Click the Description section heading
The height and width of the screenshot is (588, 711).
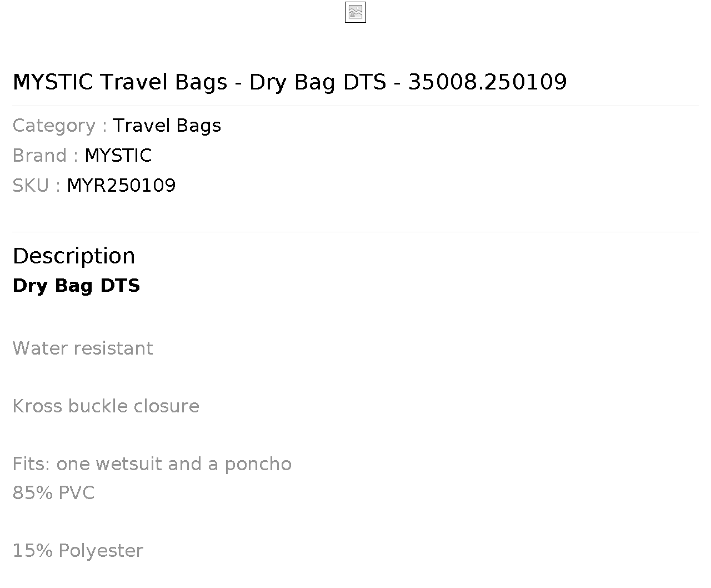(74, 256)
